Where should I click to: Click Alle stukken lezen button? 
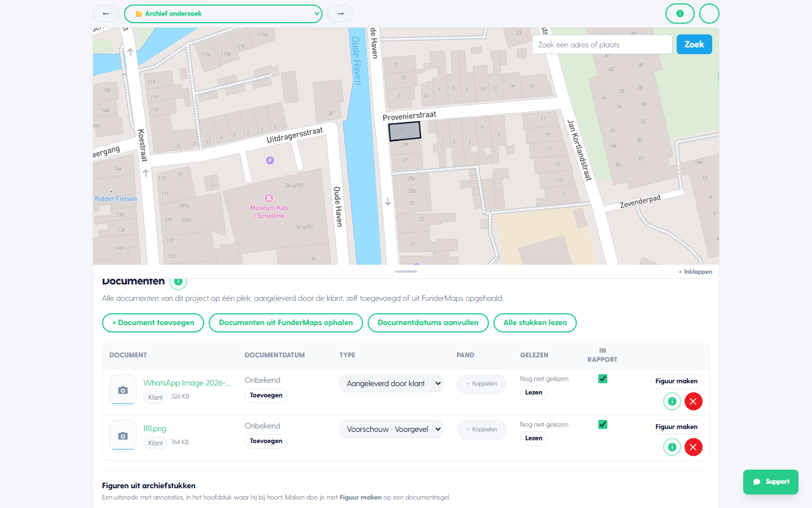coord(535,323)
